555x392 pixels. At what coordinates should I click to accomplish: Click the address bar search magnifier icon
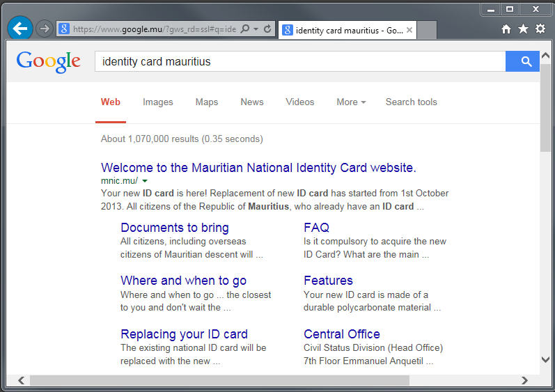coord(245,29)
